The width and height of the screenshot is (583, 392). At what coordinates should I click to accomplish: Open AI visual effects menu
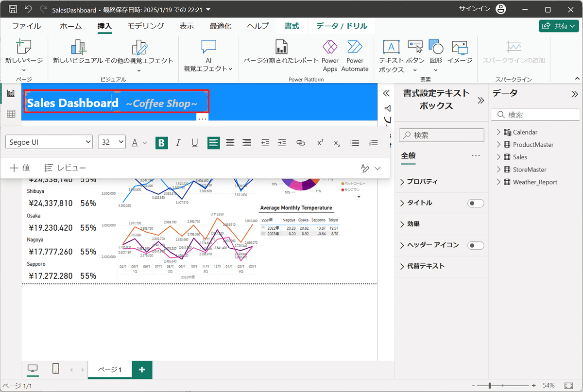208,55
